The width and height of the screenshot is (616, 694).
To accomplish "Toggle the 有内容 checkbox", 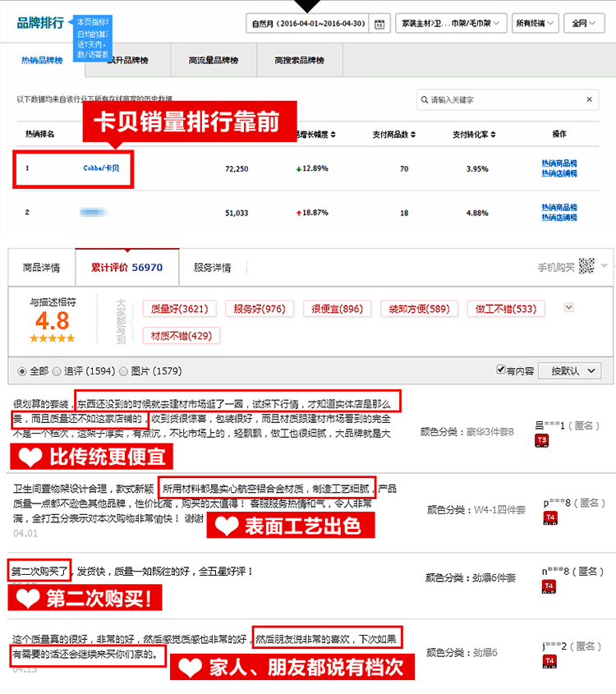I will [500, 369].
